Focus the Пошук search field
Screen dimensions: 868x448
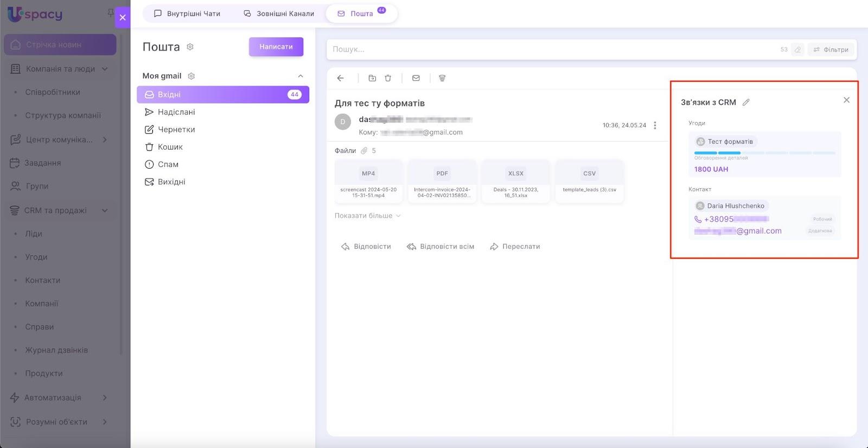(x=553, y=49)
